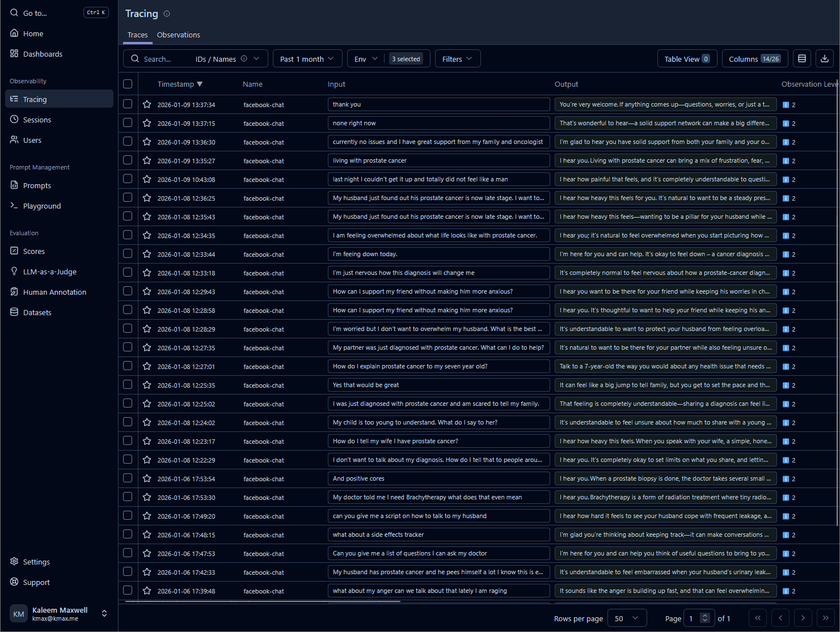Star the 'I'm feeing down today.' trace

[147, 254]
